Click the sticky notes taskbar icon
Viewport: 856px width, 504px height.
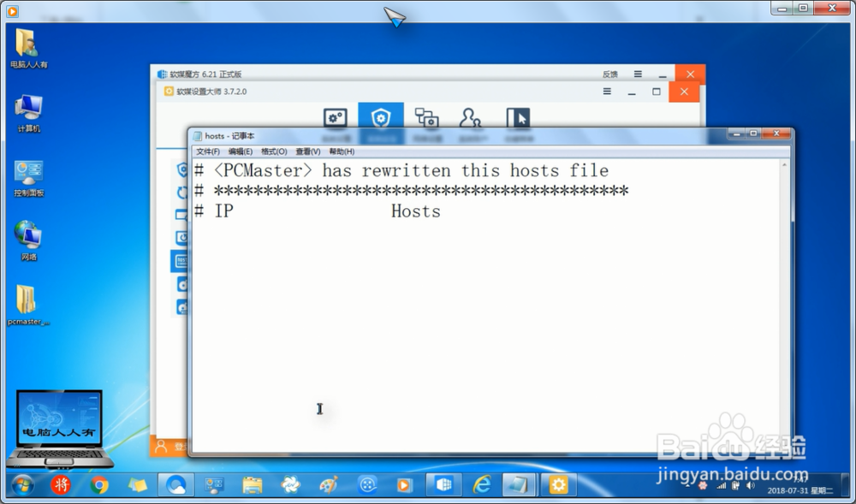pyautogui.click(x=138, y=485)
